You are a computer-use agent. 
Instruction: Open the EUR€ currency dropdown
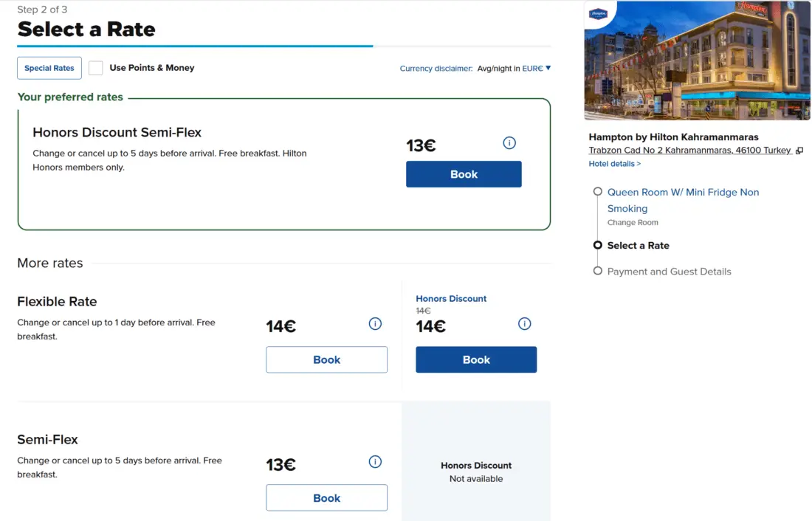pos(536,68)
